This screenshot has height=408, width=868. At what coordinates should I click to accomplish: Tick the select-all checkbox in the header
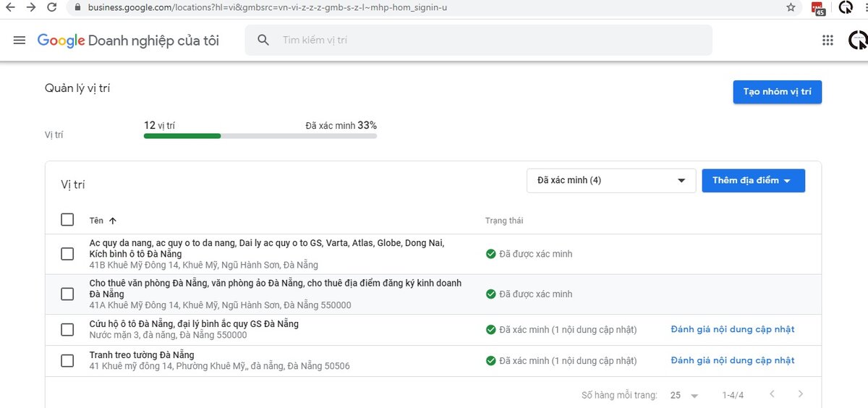tap(67, 220)
